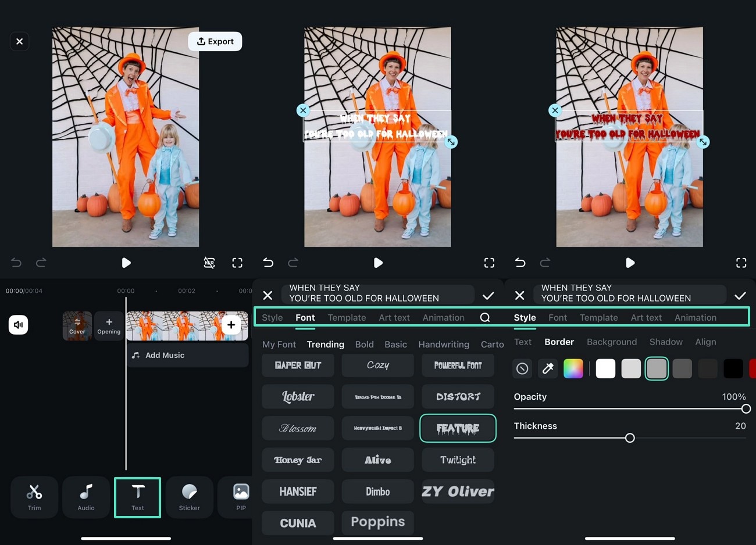Undo on the left screen
The image size is (756, 545).
(x=16, y=263)
